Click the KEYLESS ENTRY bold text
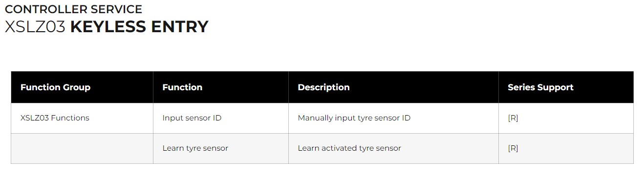 [139, 26]
